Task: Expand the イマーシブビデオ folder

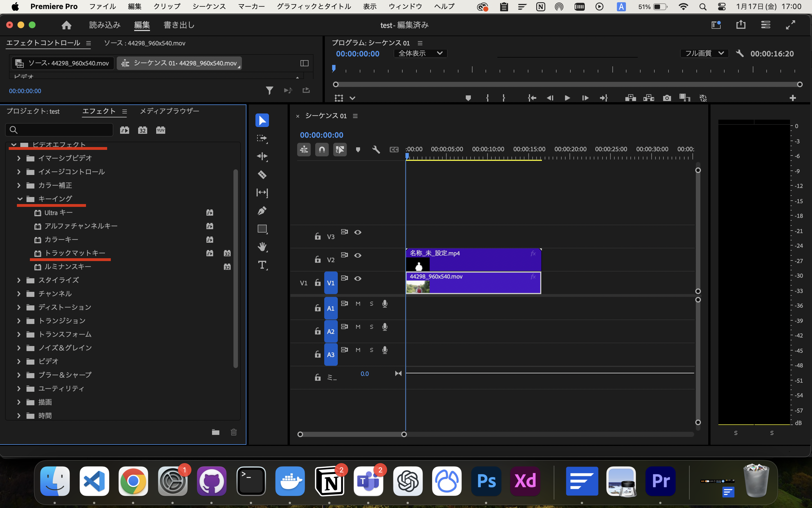Action: (x=19, y=158)
